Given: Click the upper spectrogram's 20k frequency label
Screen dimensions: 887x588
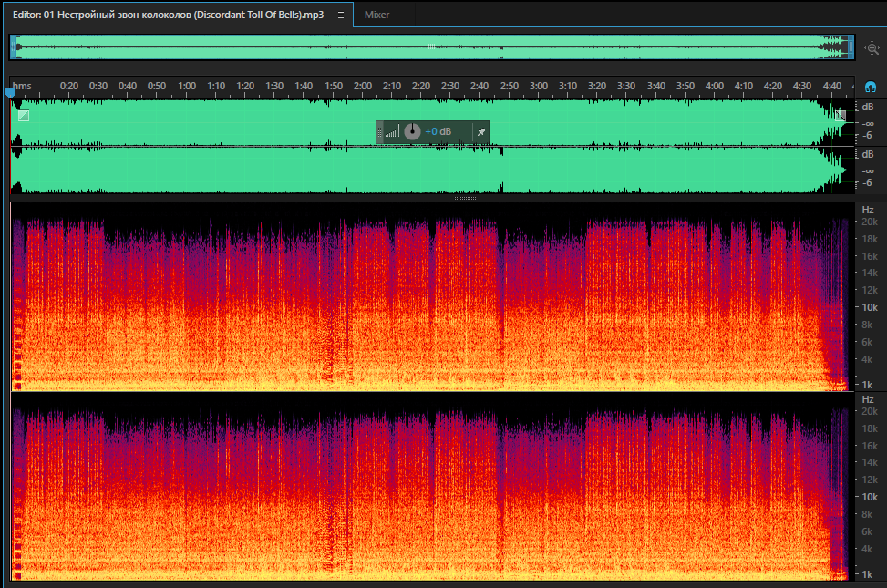Looking at the screenshot, I should click(x=870, y=222).
